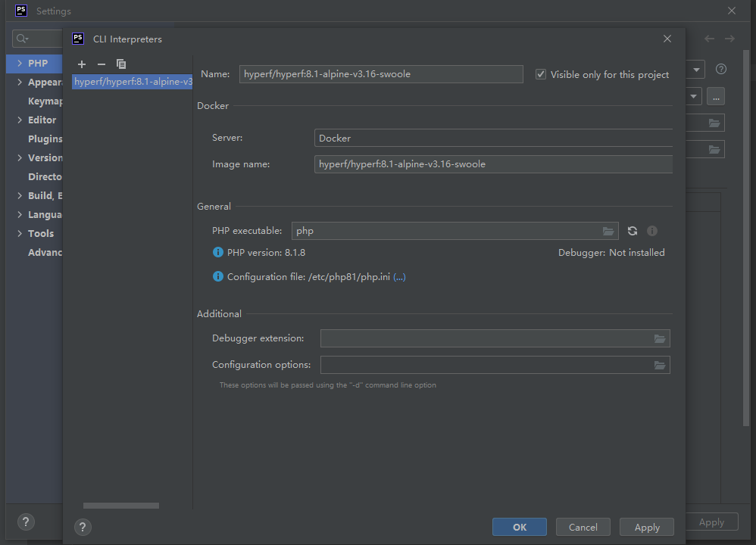Image resolution: width=756 pixels, height=545 pixels.
Task: Toggle Visible only for this project checkbox
Action: (x=541, y=74)
